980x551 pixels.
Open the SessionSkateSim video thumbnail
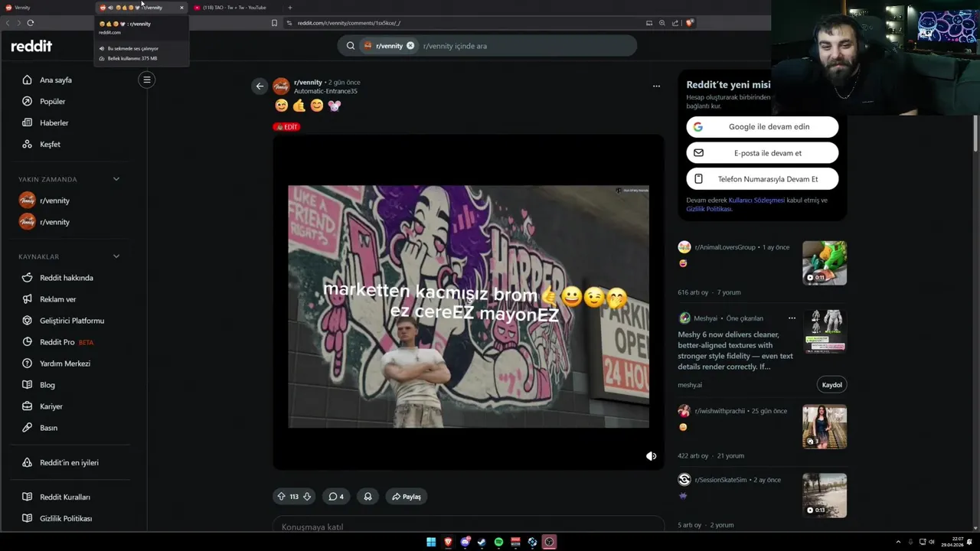pyautogui.click(x=825, y=495)
